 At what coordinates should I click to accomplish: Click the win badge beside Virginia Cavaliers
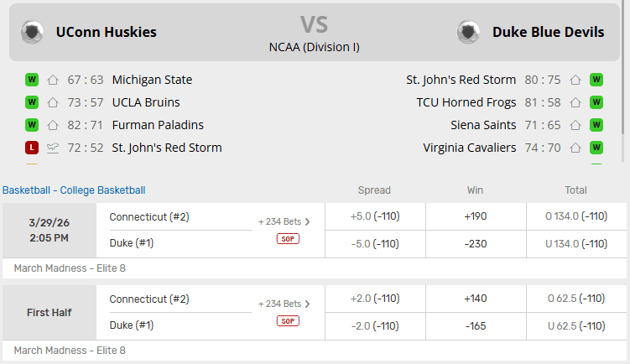tap(596, 148)
